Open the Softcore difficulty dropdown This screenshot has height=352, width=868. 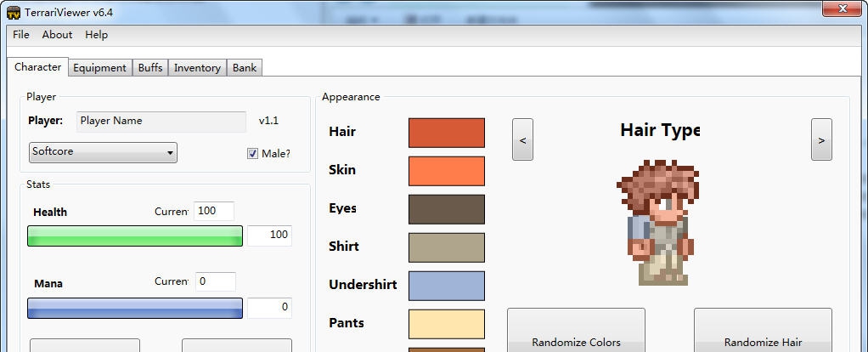pos(103,152)
